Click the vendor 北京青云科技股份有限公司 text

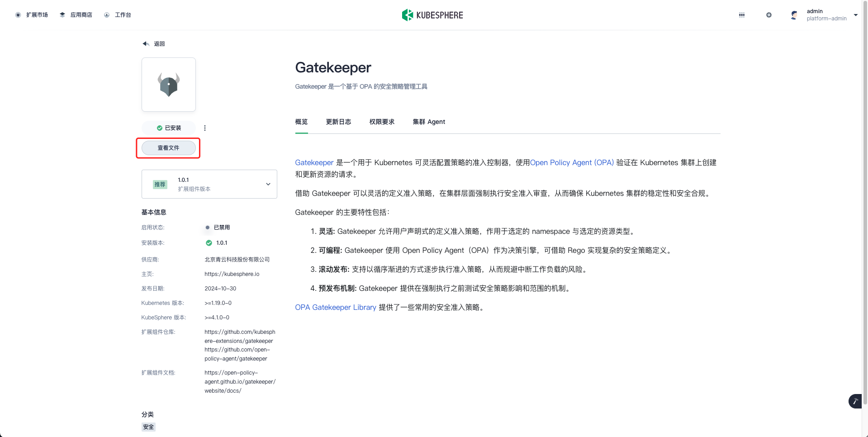coord(237,260)
